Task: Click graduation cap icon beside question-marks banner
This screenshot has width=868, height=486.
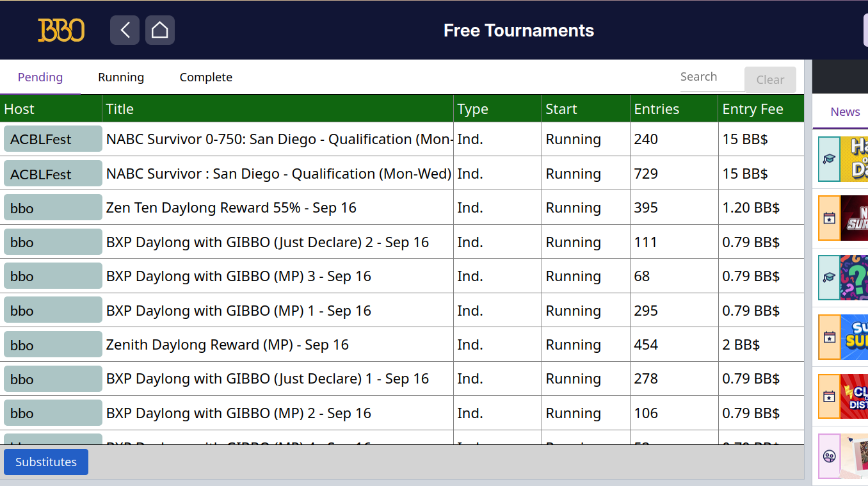Action: [829, 277]
